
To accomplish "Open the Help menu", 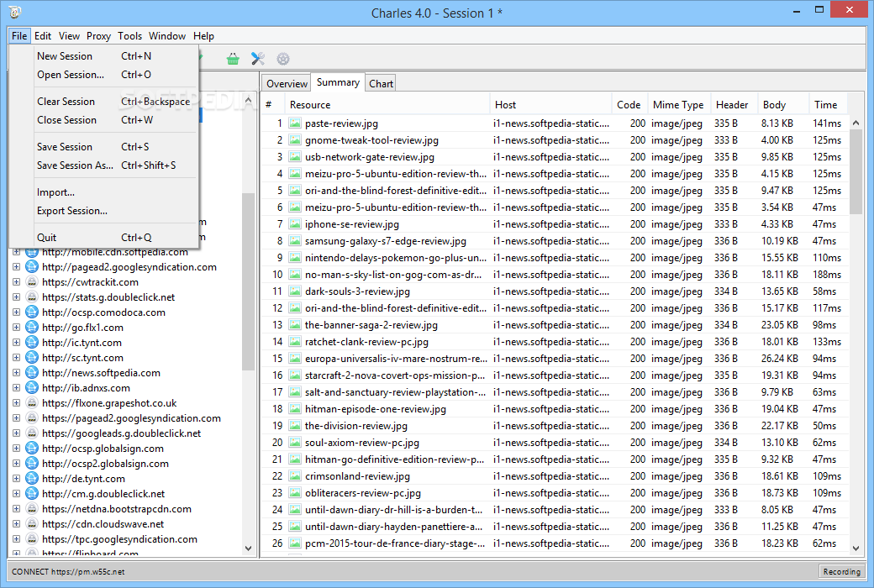I will [203, 35].
